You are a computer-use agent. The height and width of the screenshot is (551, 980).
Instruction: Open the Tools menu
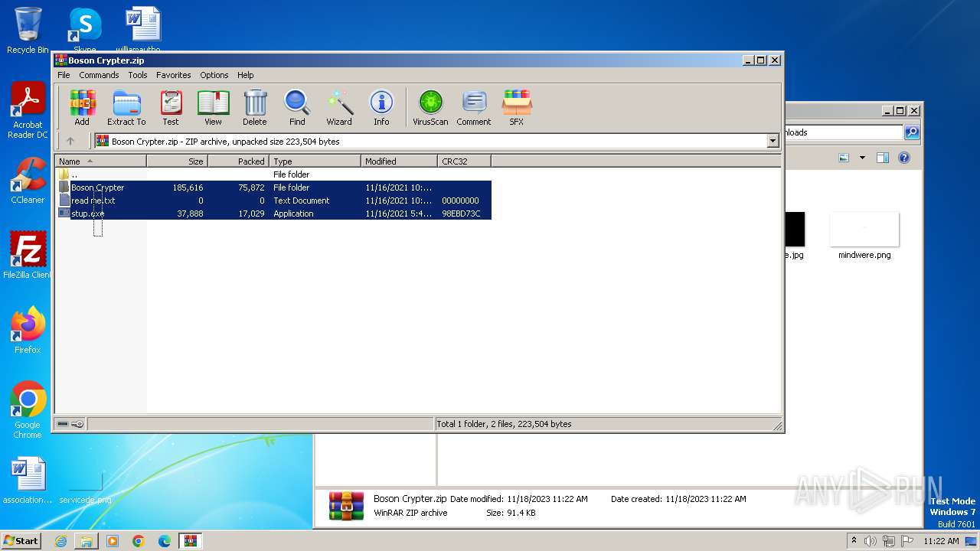click(138, 75)
